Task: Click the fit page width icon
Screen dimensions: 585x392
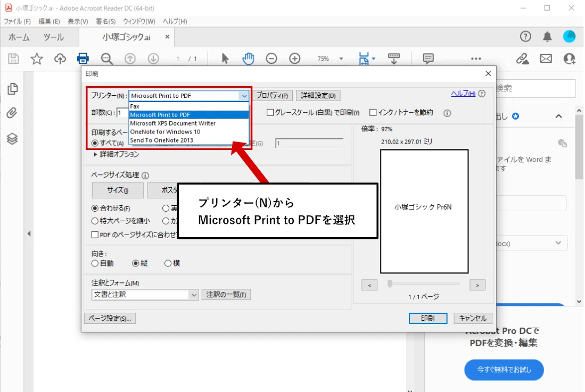Action: 364,59
